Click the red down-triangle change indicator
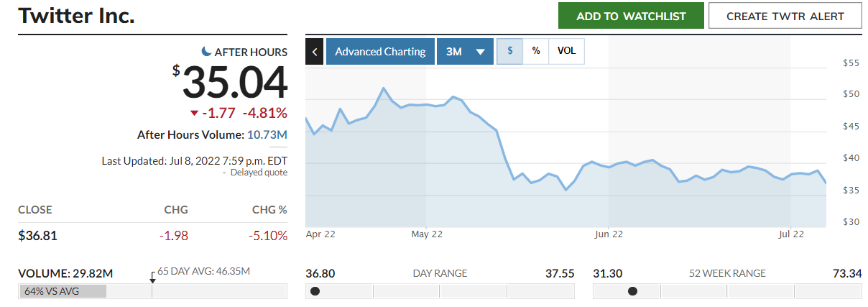Image resolution: width=868 pixels, height=307 pixels. coord(194,113)
